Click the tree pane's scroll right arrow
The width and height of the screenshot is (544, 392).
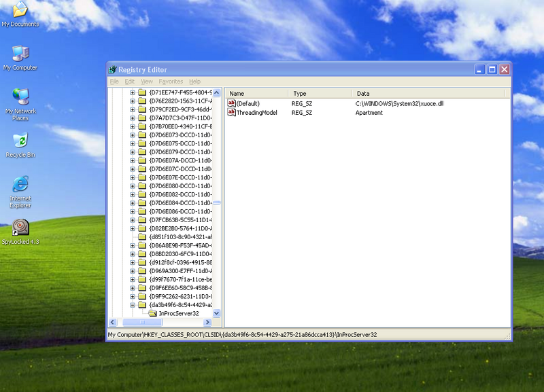coord(207,322)
